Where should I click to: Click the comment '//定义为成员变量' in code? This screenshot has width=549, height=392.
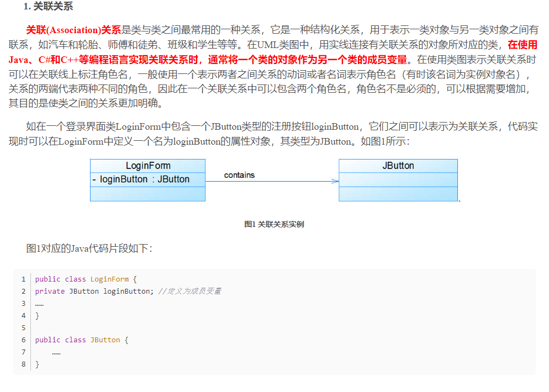(189, 291)
